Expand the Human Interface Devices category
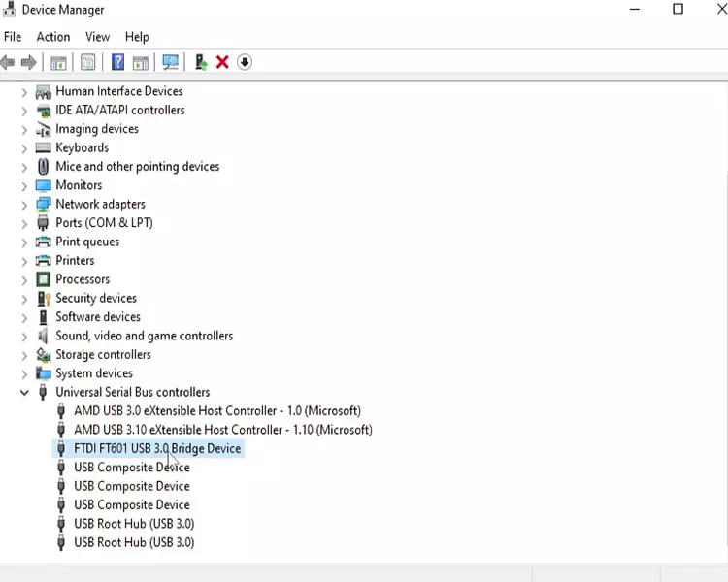Image resolution: width=728 pixels, height=582 pixels. pos(24,92)
